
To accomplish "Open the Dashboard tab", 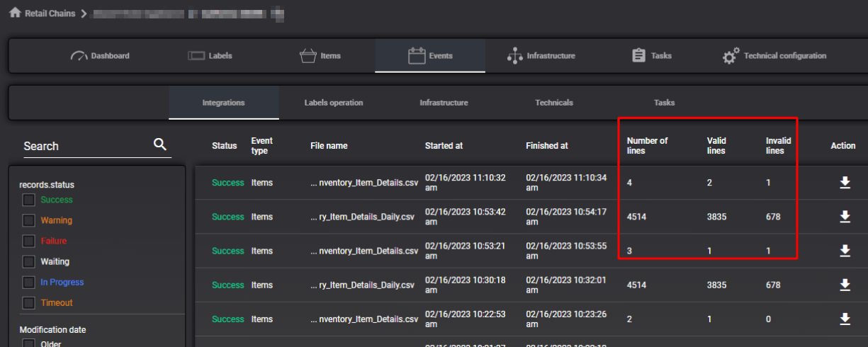I will tap(100, 56).
